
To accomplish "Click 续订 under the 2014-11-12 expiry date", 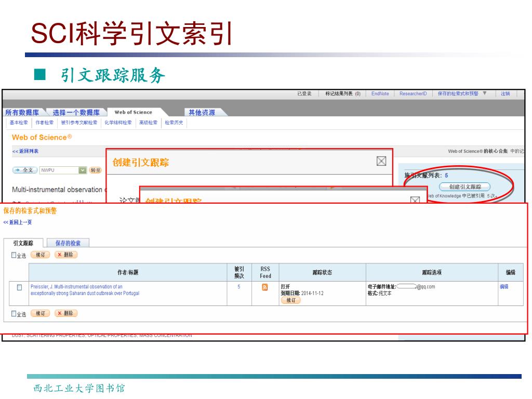I will click(291, 300).
